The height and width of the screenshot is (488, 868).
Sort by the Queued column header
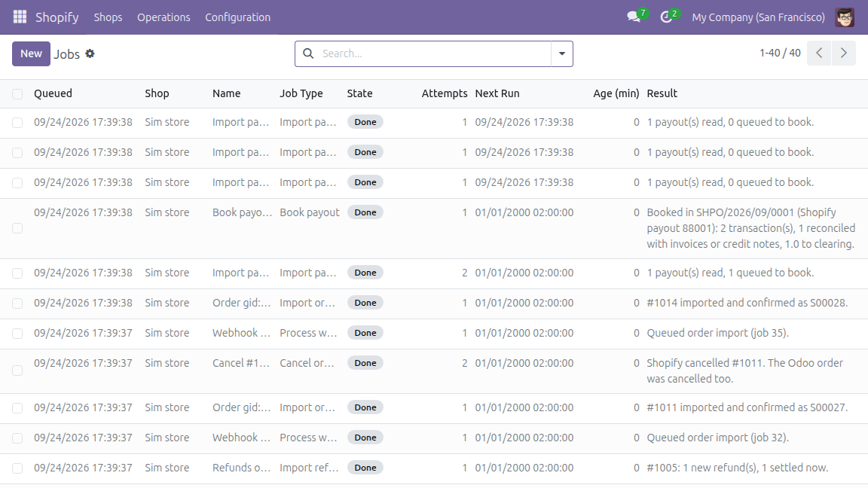(53, 93)
